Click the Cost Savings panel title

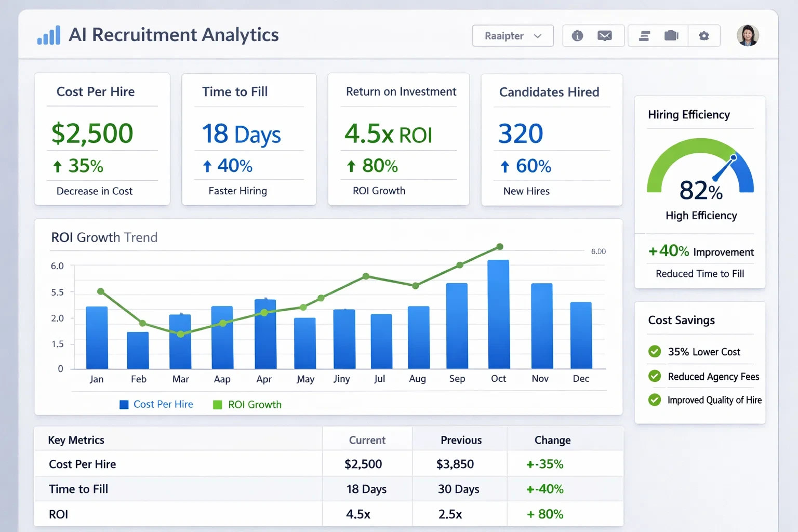coord(681,320)
